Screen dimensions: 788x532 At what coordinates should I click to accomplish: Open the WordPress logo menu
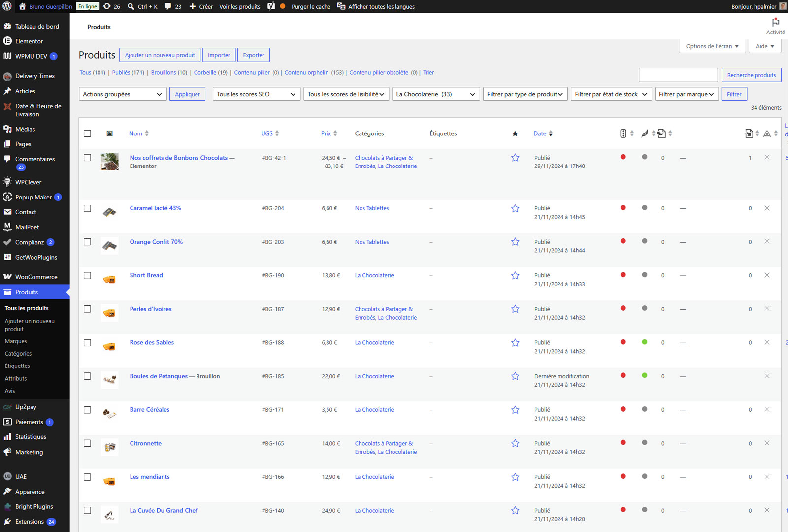[x=7, y=6]
